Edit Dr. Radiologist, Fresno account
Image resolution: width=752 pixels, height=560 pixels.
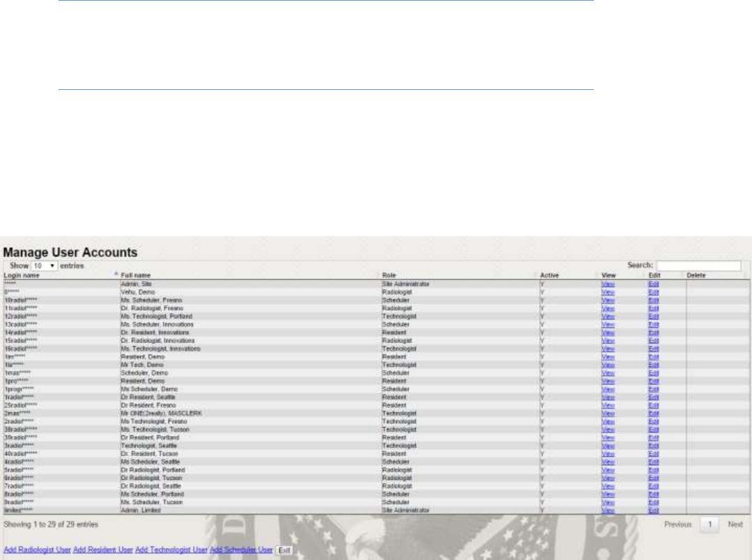pyautogui.click(x=654, y=309)
